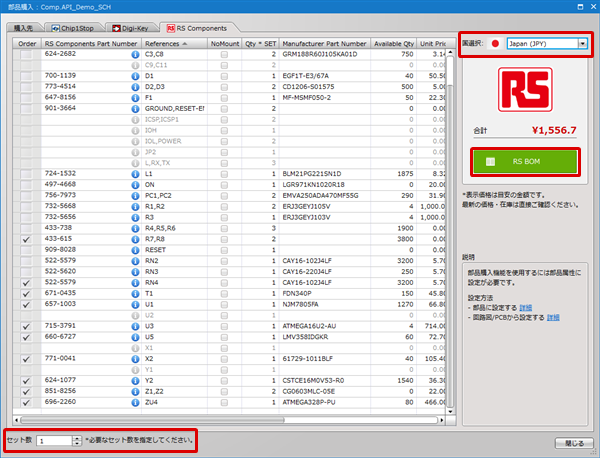Open info icon for RN4 row
The image size is (600, 458).
pyautogui.click(x=135, y=283)
